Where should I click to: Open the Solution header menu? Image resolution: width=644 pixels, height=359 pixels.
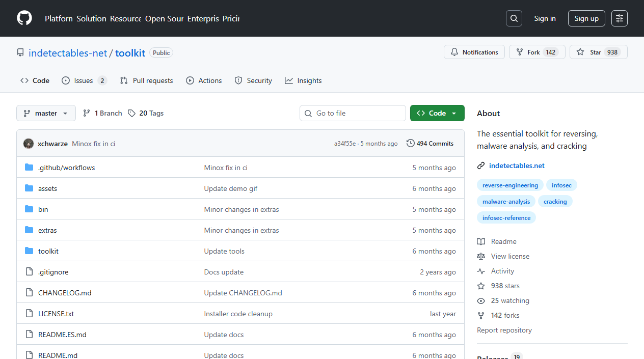click(92, 18)
